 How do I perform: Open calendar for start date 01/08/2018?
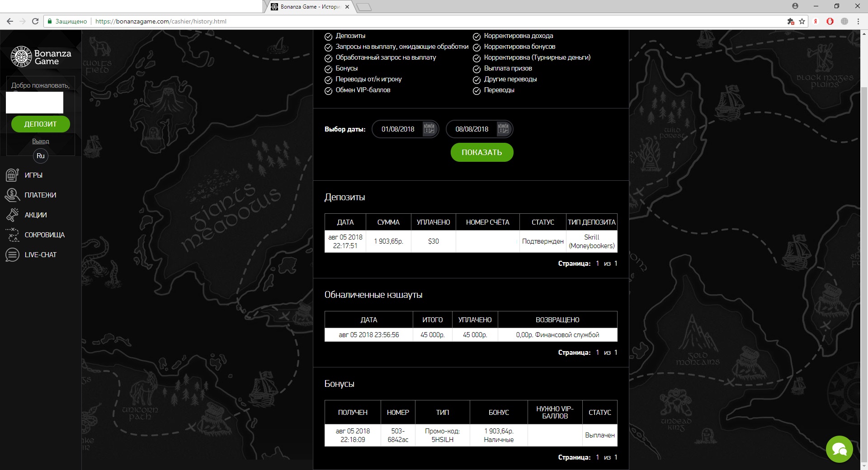point(429,129)
